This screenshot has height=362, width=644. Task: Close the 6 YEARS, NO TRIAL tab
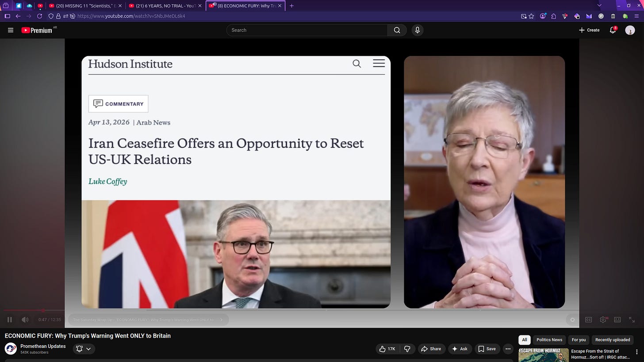(x=200, y=6)
